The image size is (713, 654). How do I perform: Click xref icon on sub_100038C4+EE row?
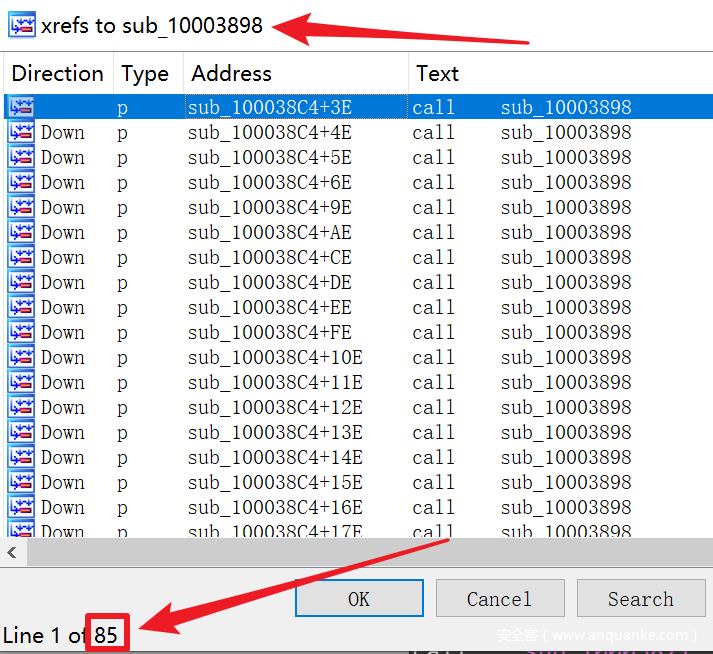pos(21,307)
